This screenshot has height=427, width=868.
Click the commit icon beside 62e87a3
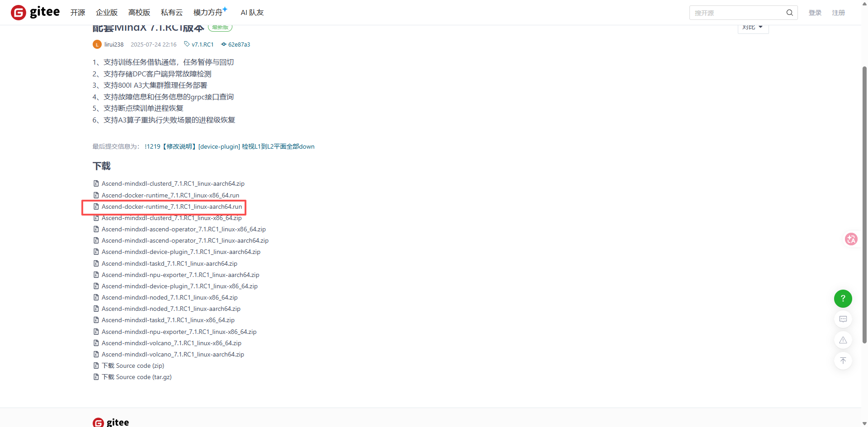[223, 44]
